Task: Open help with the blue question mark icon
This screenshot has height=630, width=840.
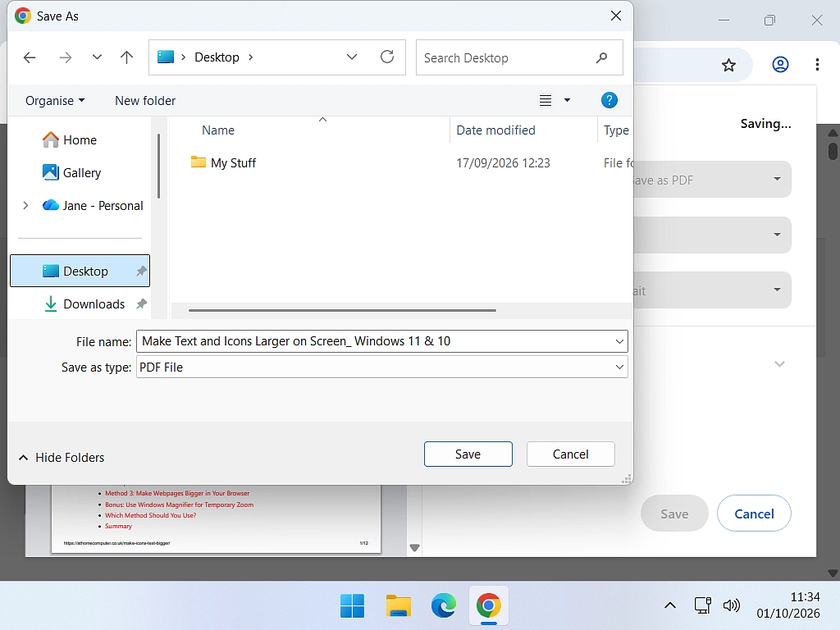Action: 609,100
